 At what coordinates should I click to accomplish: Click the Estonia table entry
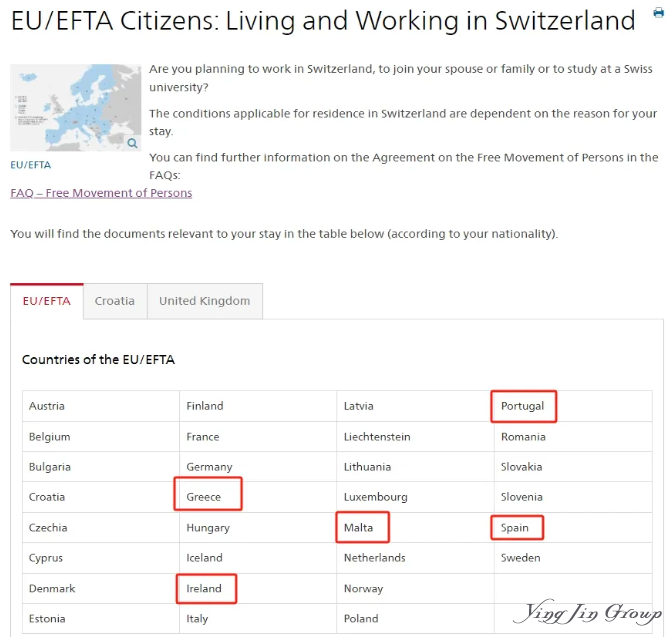[47, 619]
